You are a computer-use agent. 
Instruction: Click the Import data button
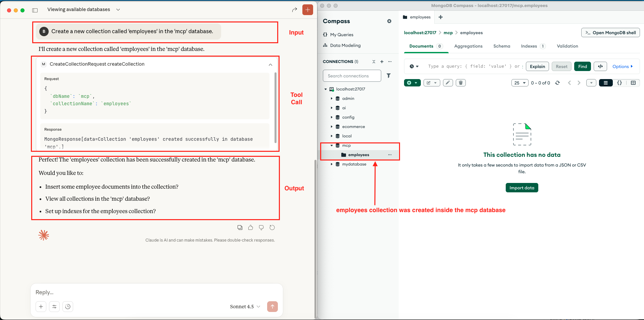point(522,188)
